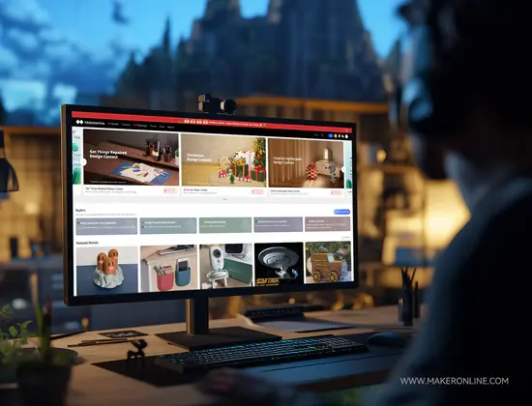
Task: Open Christmas Design Contest banner
Action: (x=223, y=160)
